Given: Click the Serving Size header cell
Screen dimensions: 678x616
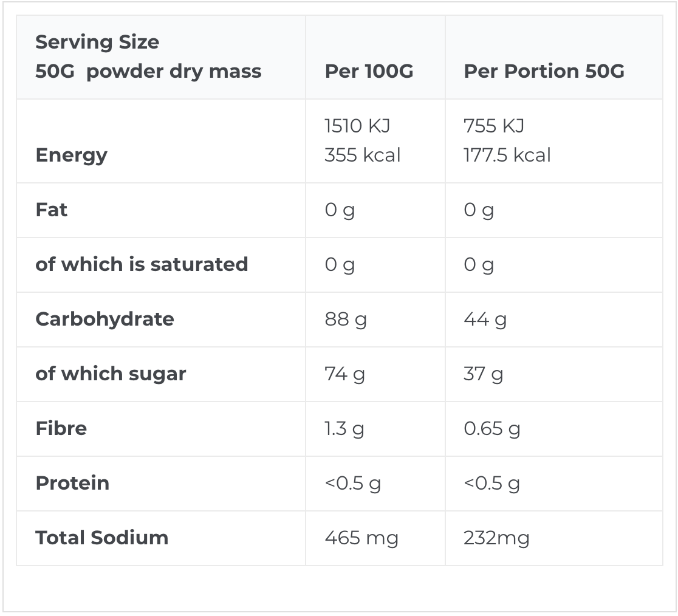Looking at the screenshot, I should pos(148,56).
